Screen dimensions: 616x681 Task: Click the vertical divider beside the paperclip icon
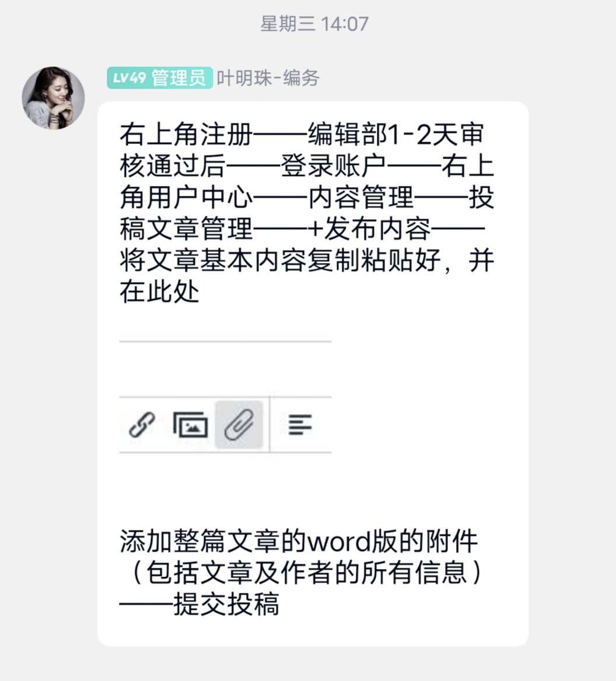tap(269, 424)
